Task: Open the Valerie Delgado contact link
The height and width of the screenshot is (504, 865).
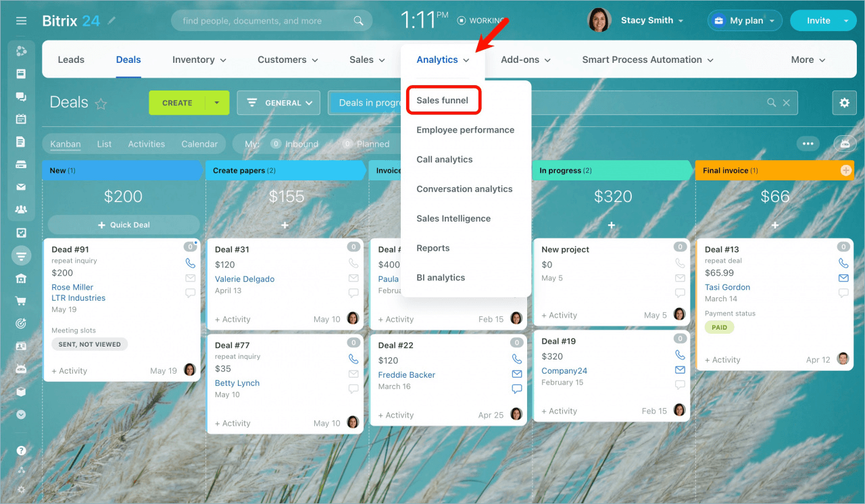Action: click(245, 279)
